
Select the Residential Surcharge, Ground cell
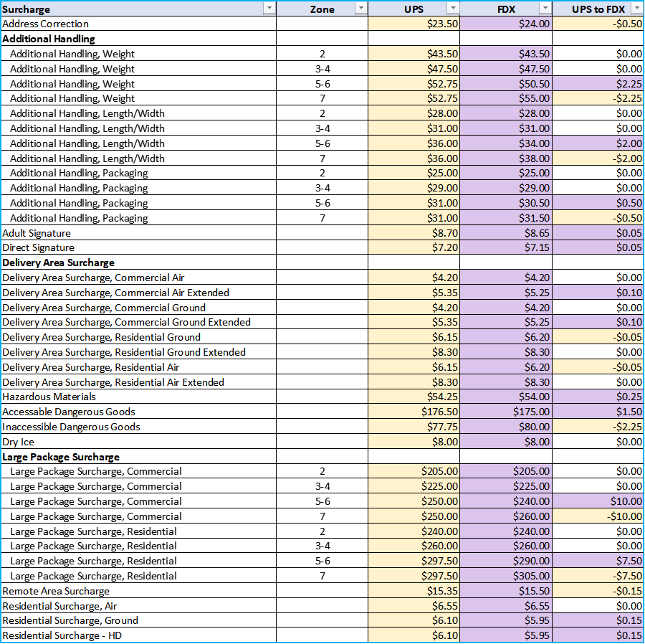click(138, 620)
